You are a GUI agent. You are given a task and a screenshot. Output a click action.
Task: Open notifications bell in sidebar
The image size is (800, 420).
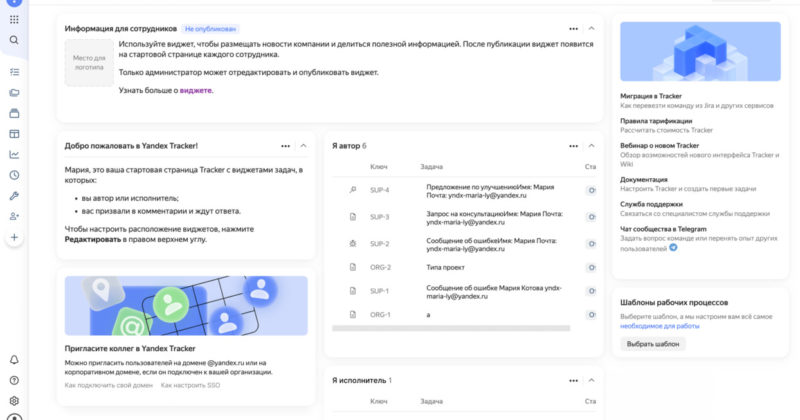pyautogui.click(x=14, y=360)
